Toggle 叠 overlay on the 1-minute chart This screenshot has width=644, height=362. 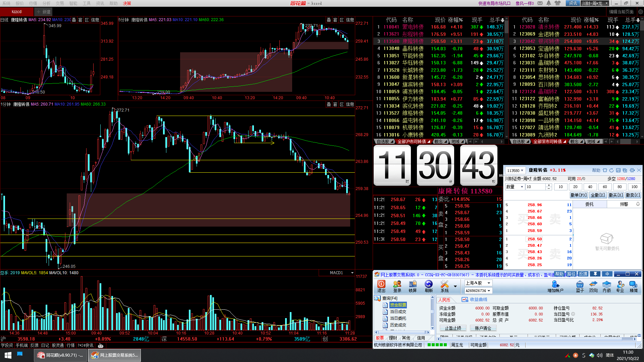329,105
